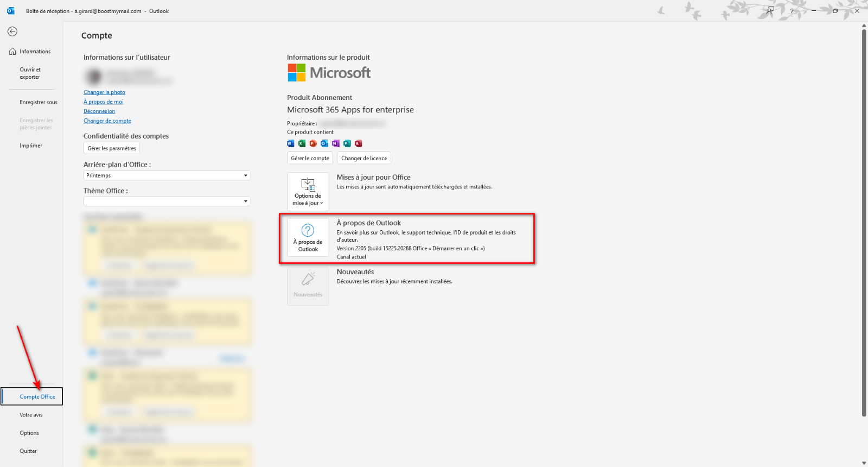Click the 'Informations sur le produit' heading

(x=328, y=58)
